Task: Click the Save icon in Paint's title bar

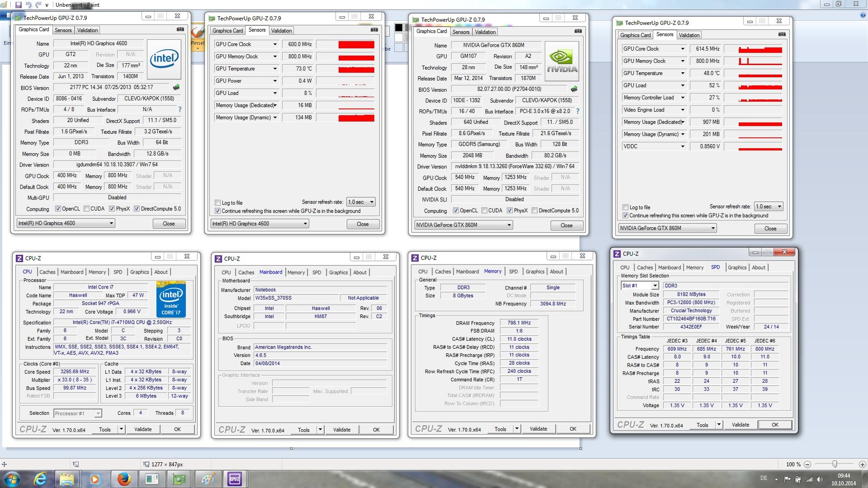Action: [18, 5]
